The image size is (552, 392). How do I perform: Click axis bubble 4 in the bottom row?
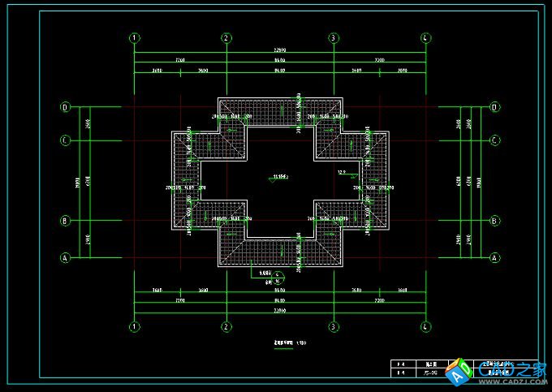tap(425, 326)
